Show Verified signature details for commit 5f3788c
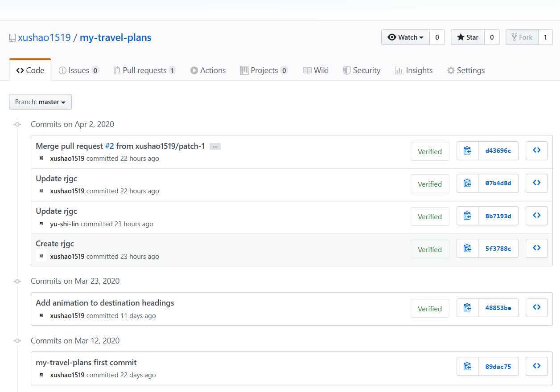The image size is (560, 392). click(x=430, y=249)
